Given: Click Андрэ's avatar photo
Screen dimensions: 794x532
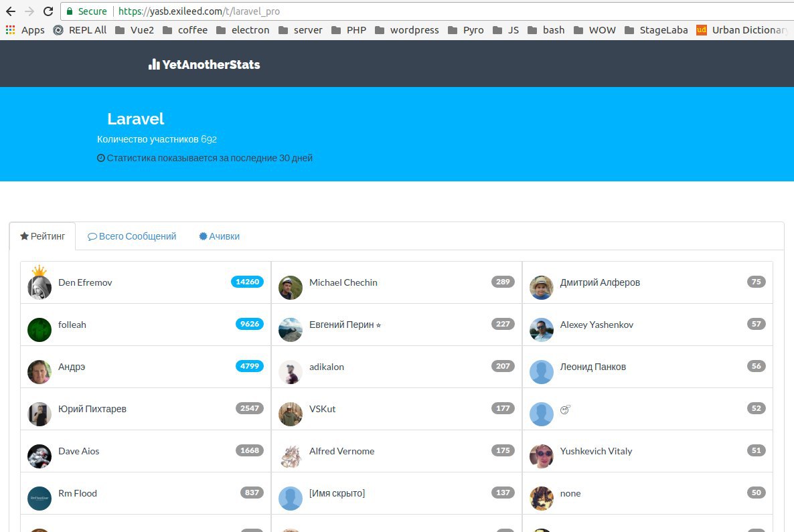Looking at the screenshot, I should coord(39,371).
